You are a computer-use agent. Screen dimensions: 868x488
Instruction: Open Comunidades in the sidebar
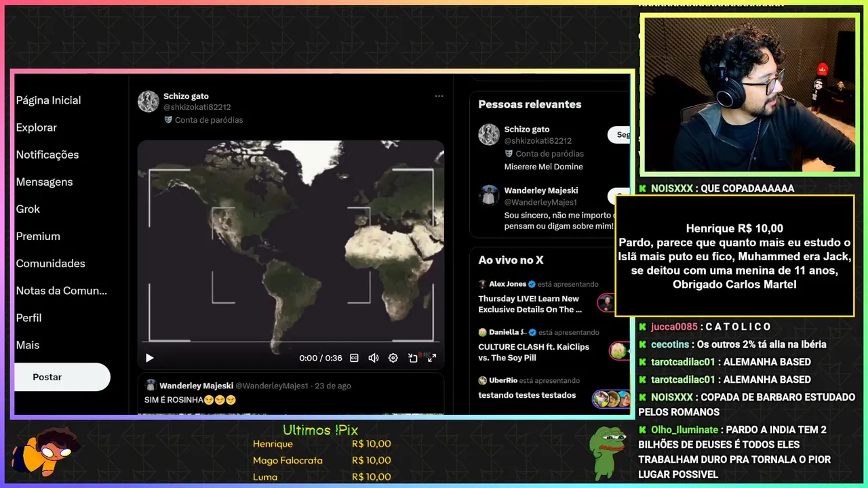pos(50,263)
